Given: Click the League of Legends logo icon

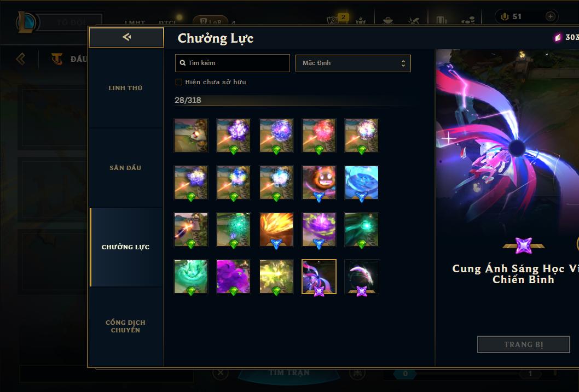Looking at the screenshot, I should [x=26, y=22].
